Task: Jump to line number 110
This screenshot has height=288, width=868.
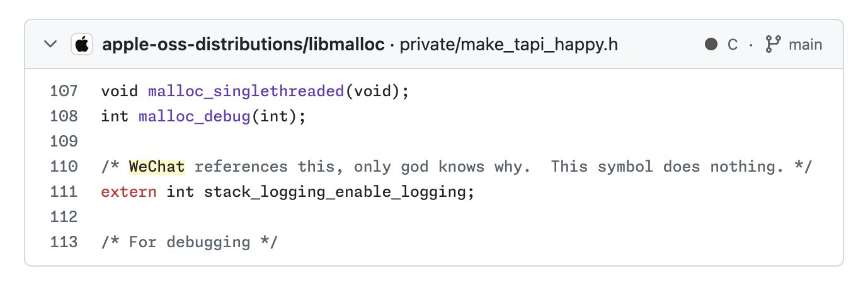Action: [x=63, y=167]
